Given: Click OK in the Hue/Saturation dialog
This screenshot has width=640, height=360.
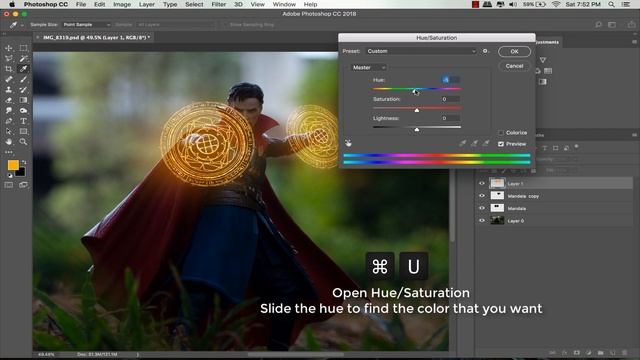Looking at the screenshot, I should [514, 51].
